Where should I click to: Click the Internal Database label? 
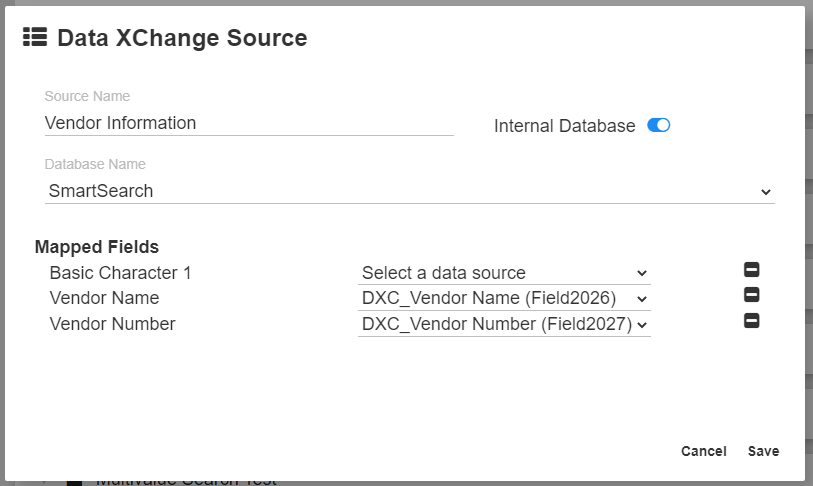click(x=565, y=126)
